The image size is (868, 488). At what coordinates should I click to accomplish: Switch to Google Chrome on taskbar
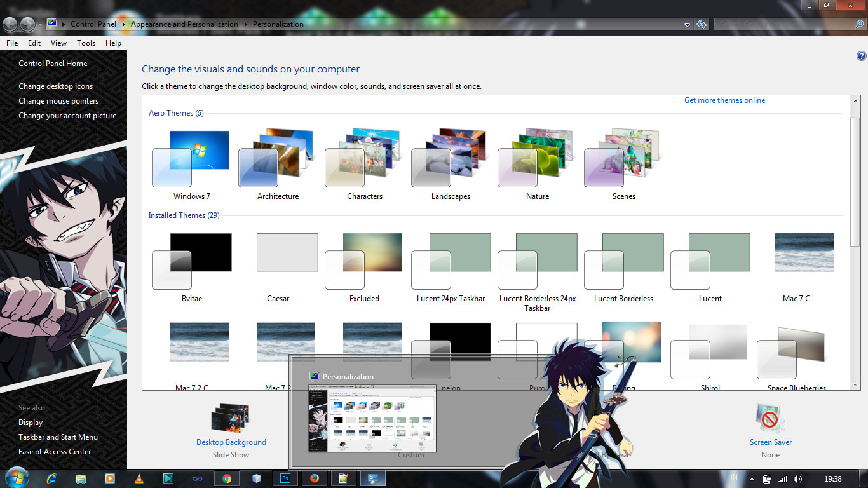[x=227, y=478]
